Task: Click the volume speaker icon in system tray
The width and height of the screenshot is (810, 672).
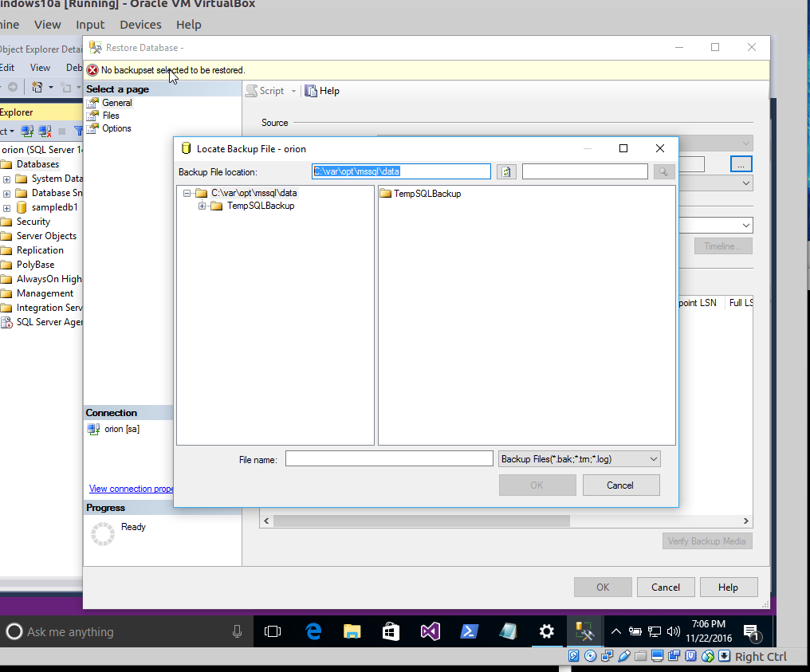Action: [x=673, y=631]
